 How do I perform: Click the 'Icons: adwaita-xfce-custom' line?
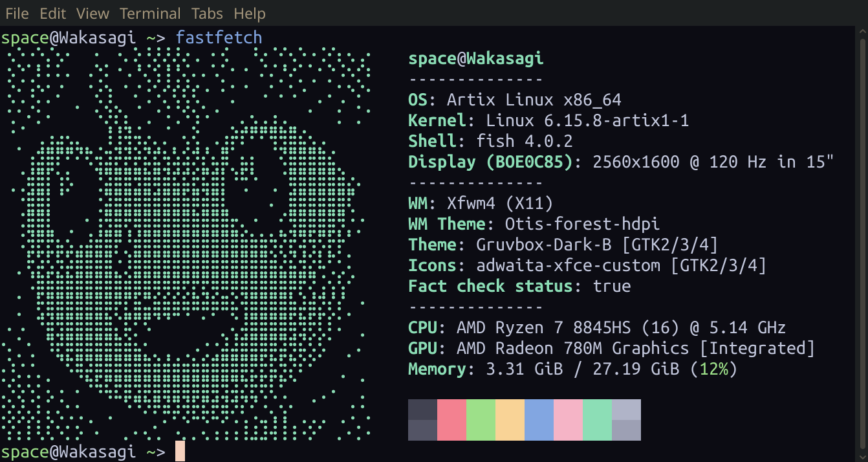tap(587, 266)
